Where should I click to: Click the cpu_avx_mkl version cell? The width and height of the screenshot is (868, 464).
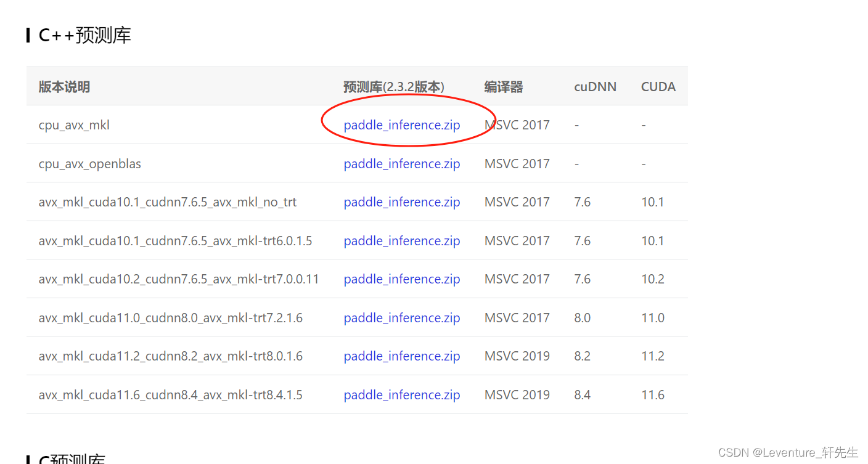coord(74,125)
